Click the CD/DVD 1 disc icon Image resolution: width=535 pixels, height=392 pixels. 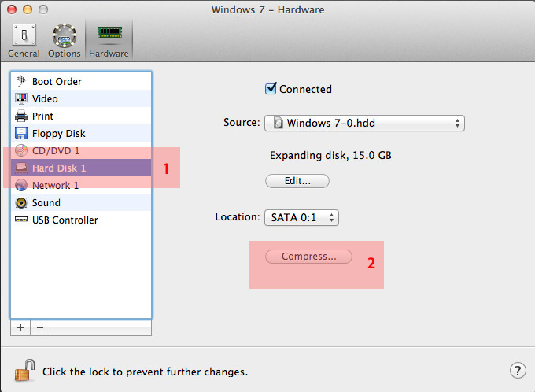click(x=21, y=150)
